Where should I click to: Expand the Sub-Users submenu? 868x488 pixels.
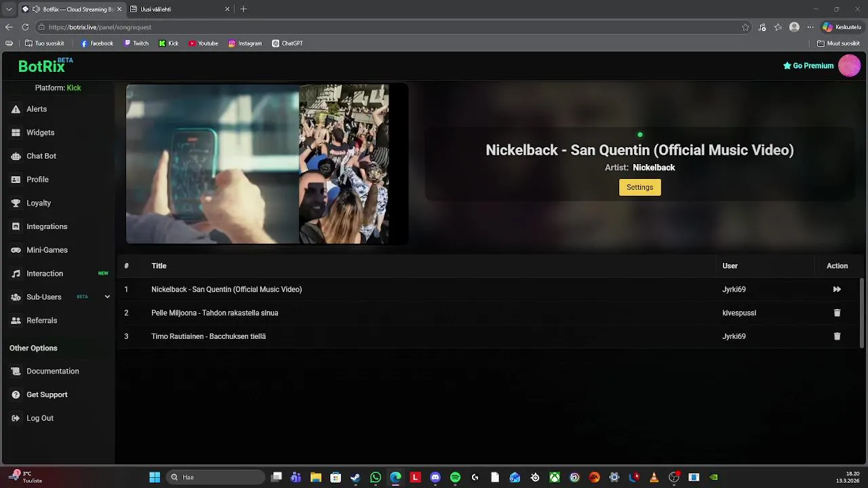[107, 297]
